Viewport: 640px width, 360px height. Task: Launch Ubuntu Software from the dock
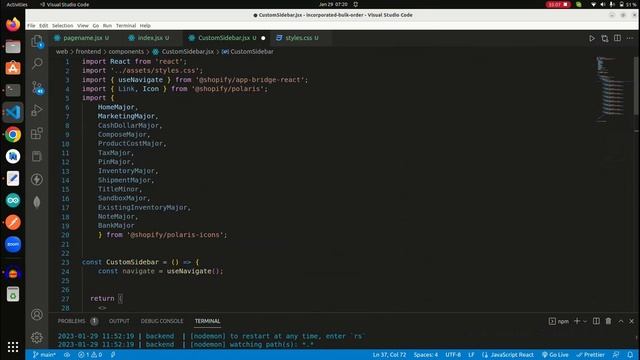[13, 68]
